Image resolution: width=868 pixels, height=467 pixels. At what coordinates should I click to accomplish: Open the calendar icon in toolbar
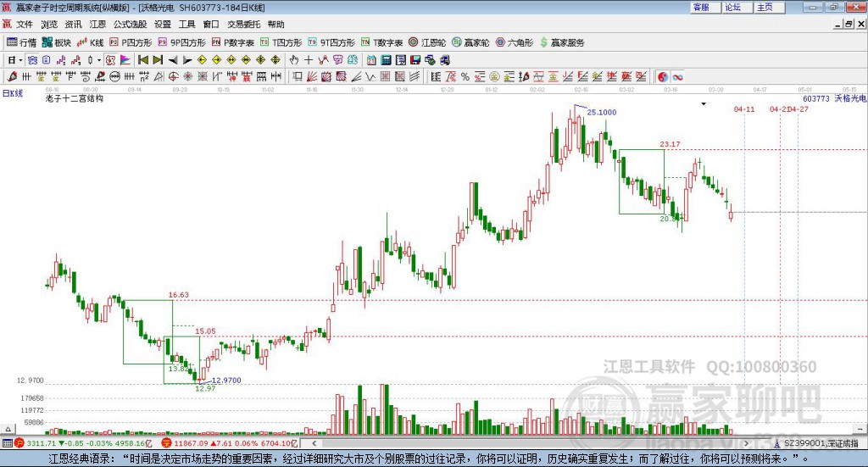[371, 60]
